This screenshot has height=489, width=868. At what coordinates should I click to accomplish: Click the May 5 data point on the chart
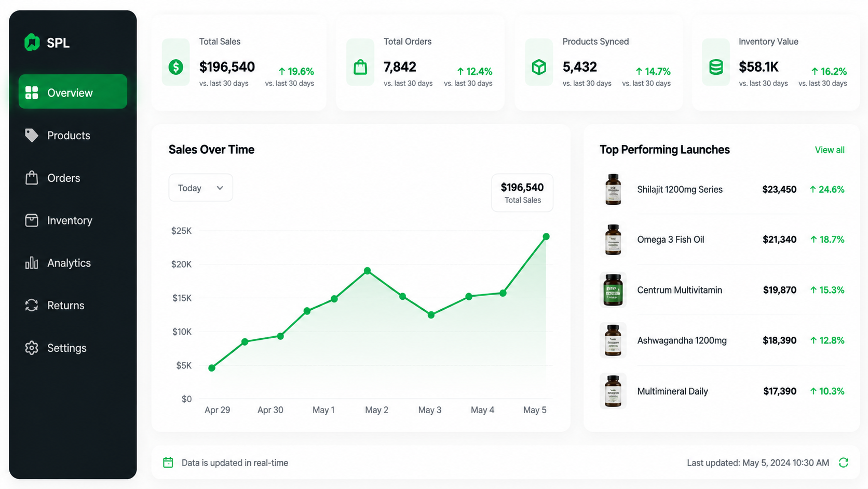546,236
